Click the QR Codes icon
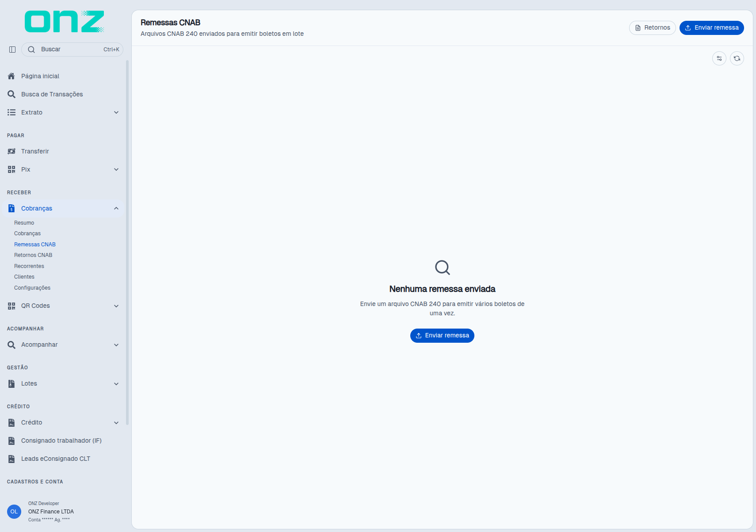The image size is (756, 532). pyautogui.click(x=11, y=306)
